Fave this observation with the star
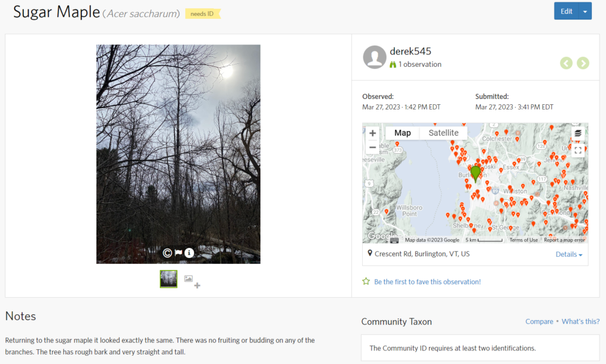Viewport: 606px width, 364px height. pos(366,282)
